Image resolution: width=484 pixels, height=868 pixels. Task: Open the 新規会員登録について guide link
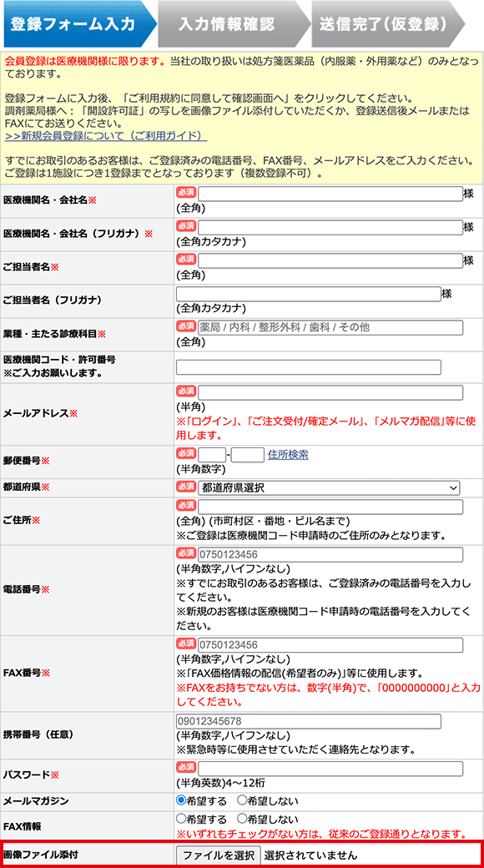pyautogui.click(x=106, y=135)
